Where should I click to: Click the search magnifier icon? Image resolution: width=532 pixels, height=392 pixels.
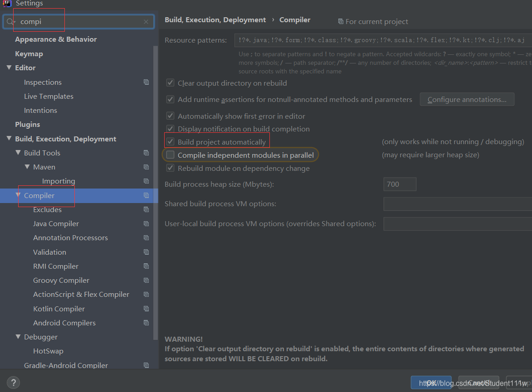click(x=10, y=22)
